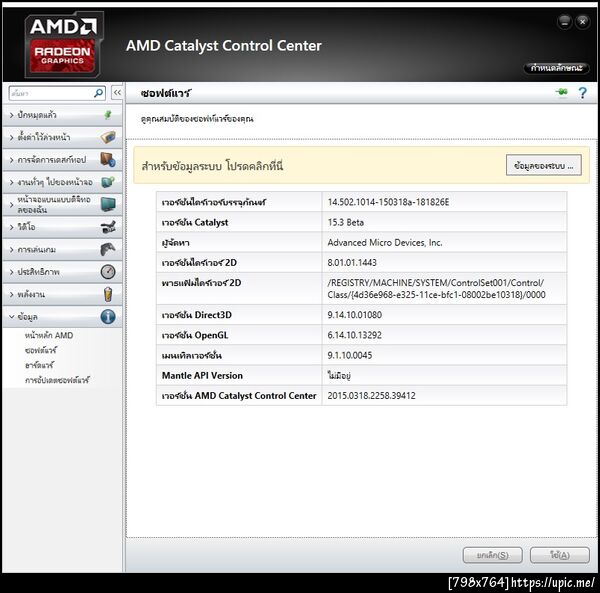
Task: Expand the Performance section chevron
Action: point(11,272)
